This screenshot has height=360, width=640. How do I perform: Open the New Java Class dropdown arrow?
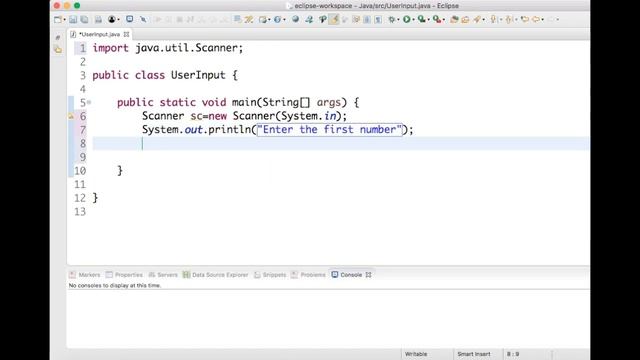coord(284,20)
